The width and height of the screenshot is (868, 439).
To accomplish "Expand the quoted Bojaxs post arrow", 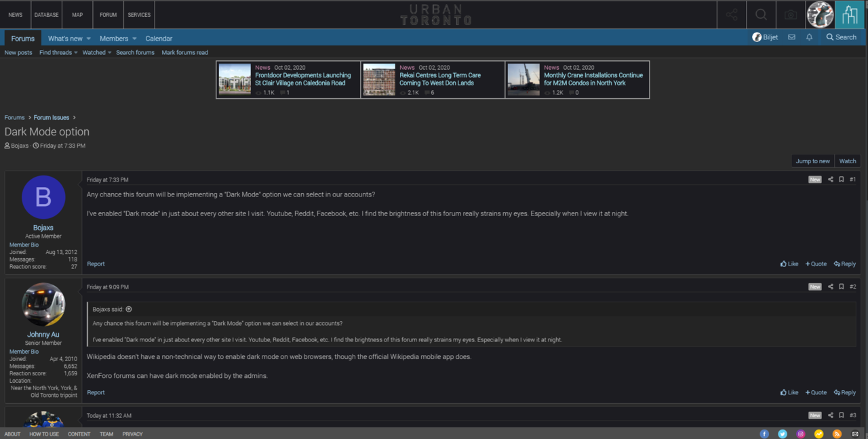I will [x=129, y=310].
